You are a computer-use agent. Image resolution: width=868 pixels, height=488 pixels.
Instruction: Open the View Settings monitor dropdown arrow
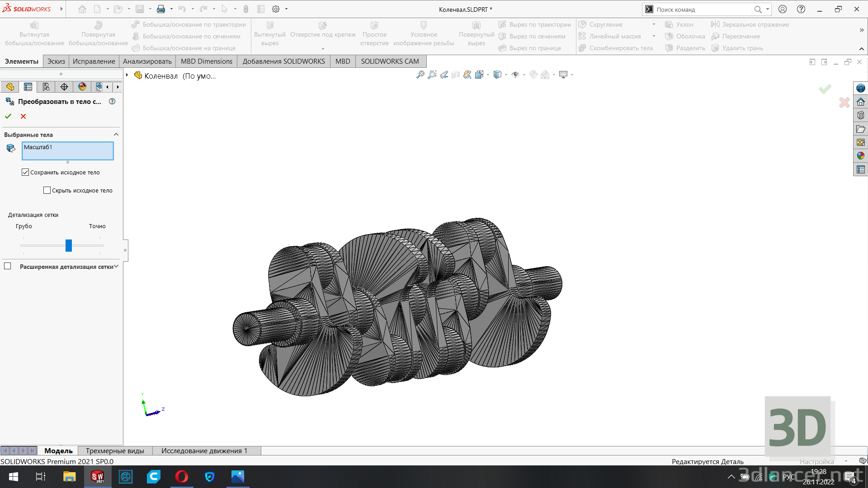pyautogui.click(x=572, y=75)
